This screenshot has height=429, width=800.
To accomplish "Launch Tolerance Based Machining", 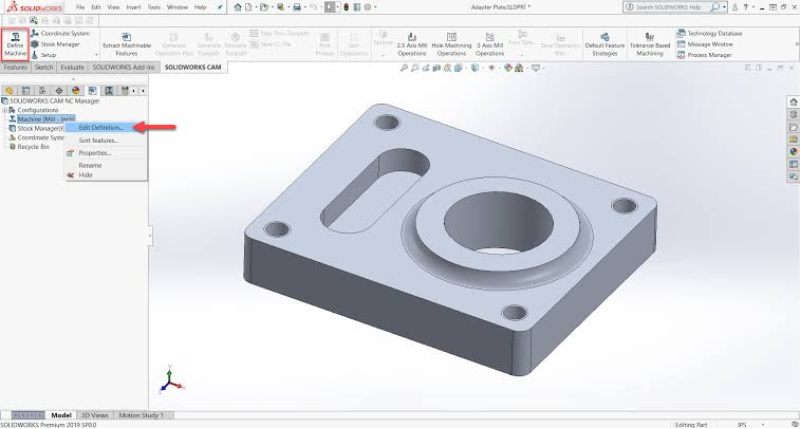I will pos(649,44).
